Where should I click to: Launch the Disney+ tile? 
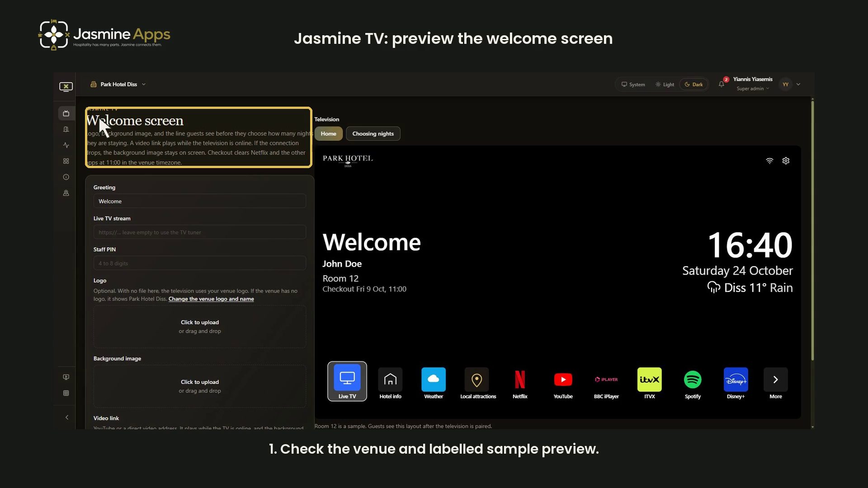coord(736,383)
